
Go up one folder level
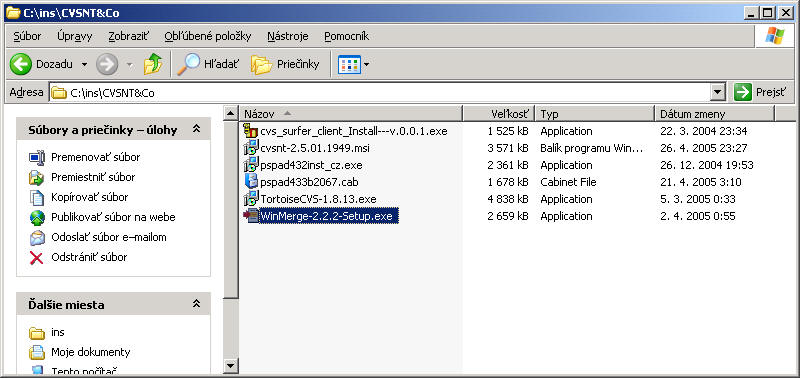coord(152,64)
